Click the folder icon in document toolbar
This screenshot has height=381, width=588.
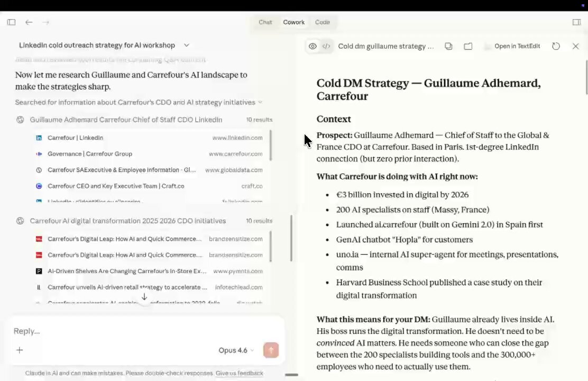click(x=468, y=46)
